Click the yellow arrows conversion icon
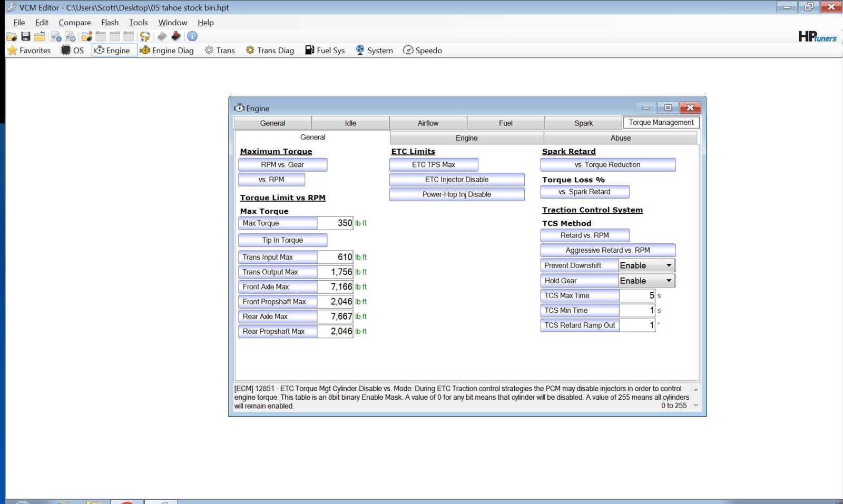Image resolution: width=843 pixels, height=504 pixels. coord(145,36)
